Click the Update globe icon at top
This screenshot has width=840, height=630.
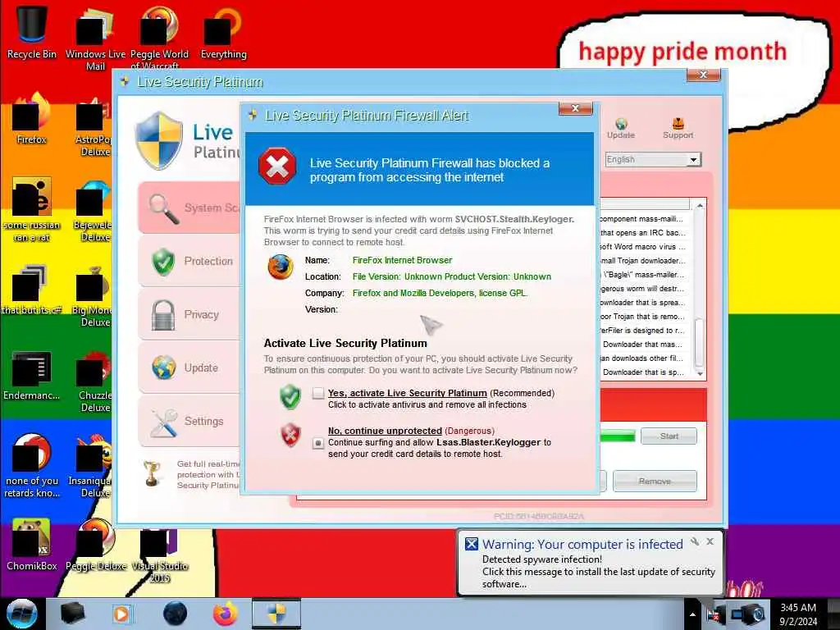point(621,129)
